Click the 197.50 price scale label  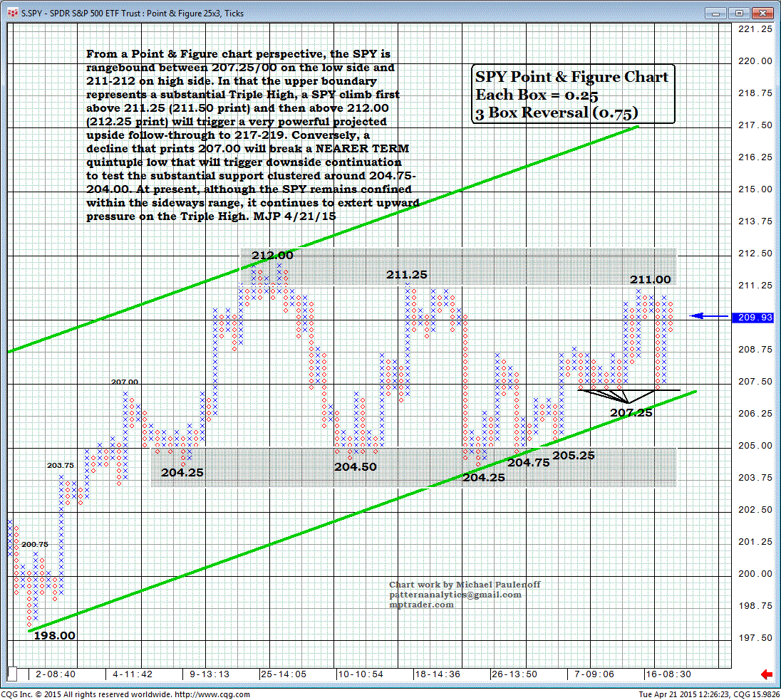(x=755, y=638)
